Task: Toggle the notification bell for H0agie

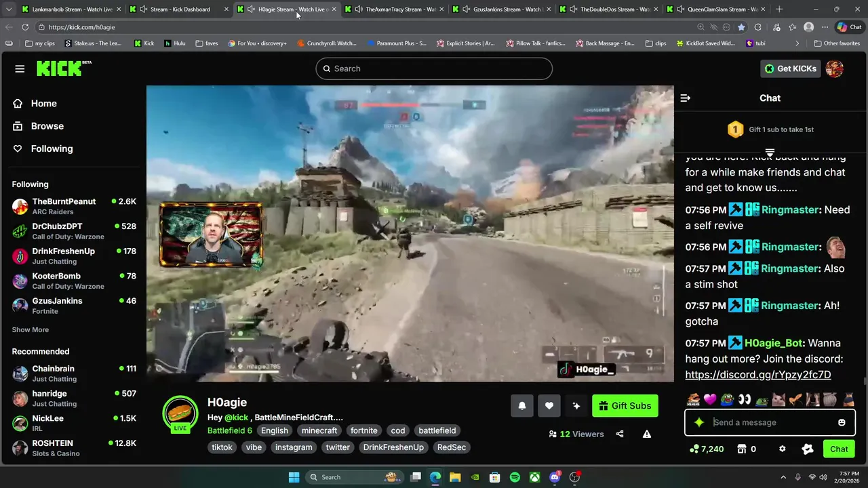Action: point(522,406)
